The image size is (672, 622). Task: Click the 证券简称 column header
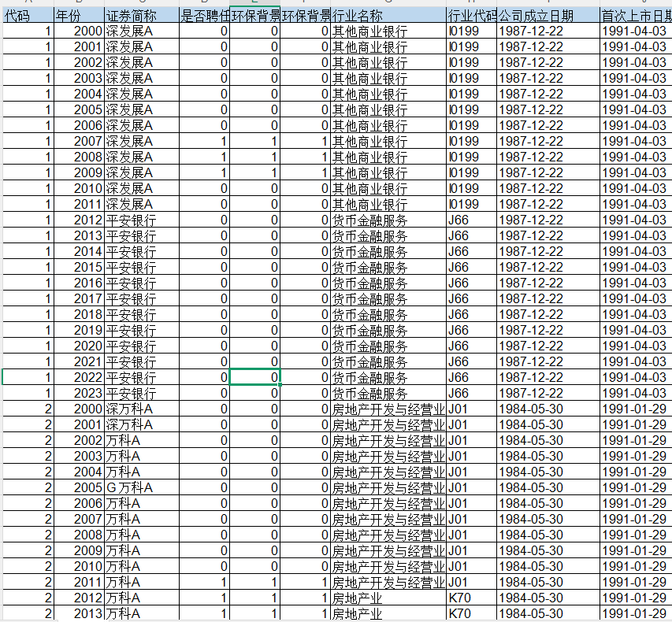coord(142,16)
